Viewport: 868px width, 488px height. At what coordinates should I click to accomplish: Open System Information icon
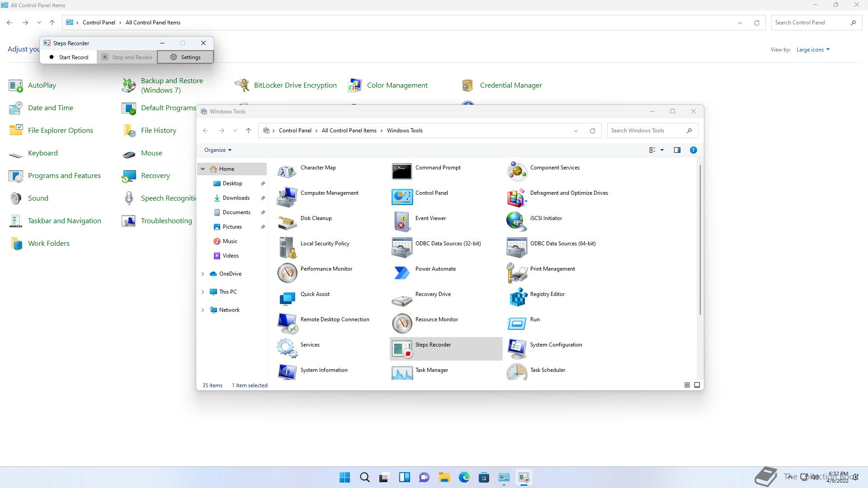coord(287,372)
